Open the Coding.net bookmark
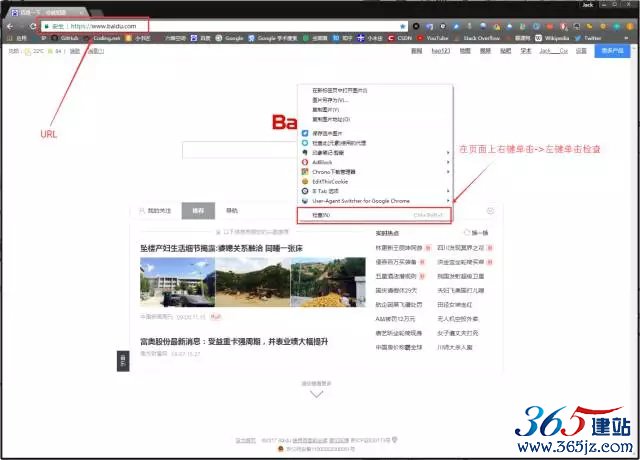640x460 pixels. click(x=102, y=38)
